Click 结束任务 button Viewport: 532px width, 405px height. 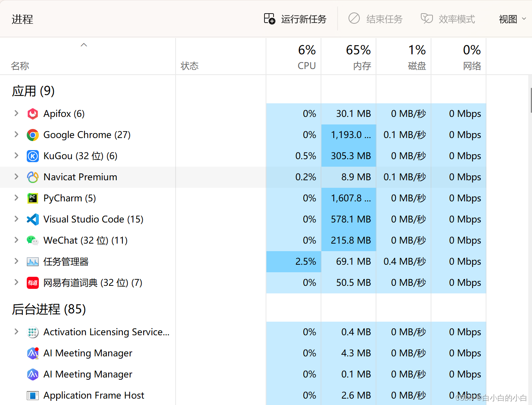tap(376, 19)
